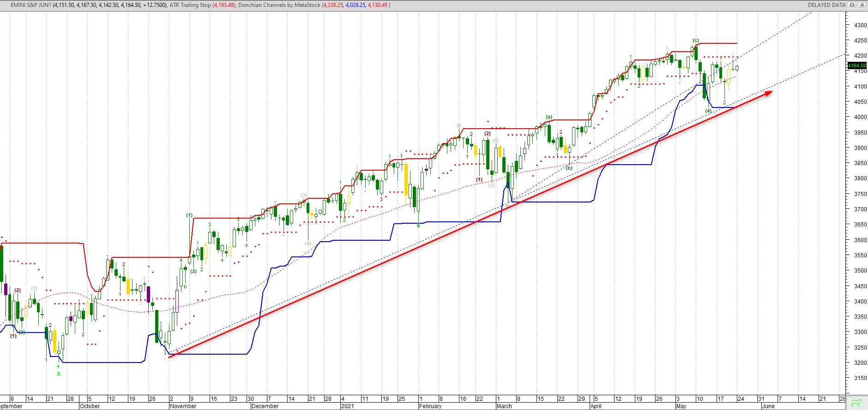The width and height of the screenshot is (868, 410).
Task: Click the 3150 price axis label
Action: pyautogui.click(x=860, y=378)
